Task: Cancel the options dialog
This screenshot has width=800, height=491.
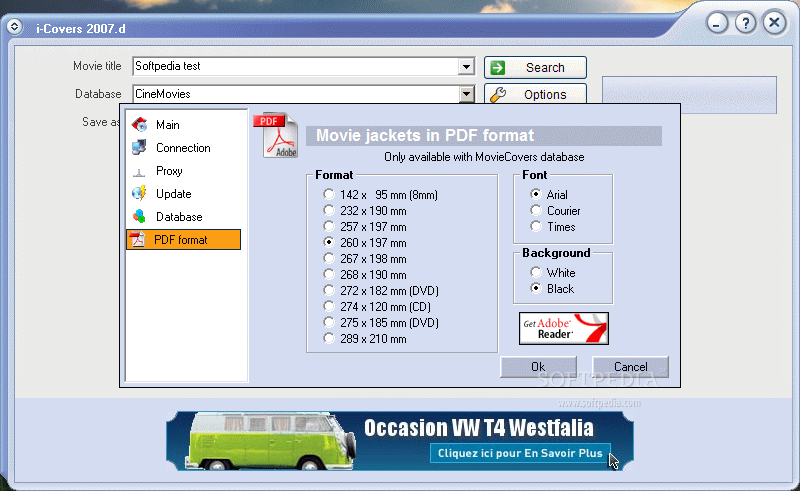Action: [631, 367]
